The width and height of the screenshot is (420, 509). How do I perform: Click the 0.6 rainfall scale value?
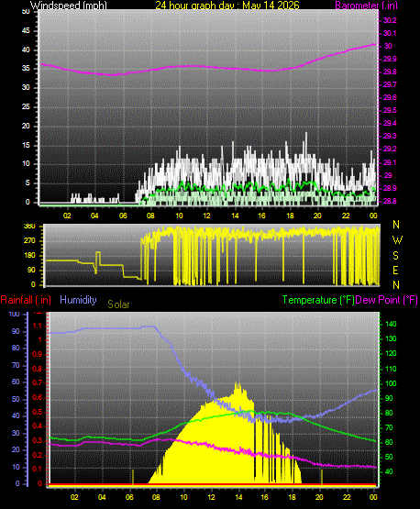[x=38, y=398]
